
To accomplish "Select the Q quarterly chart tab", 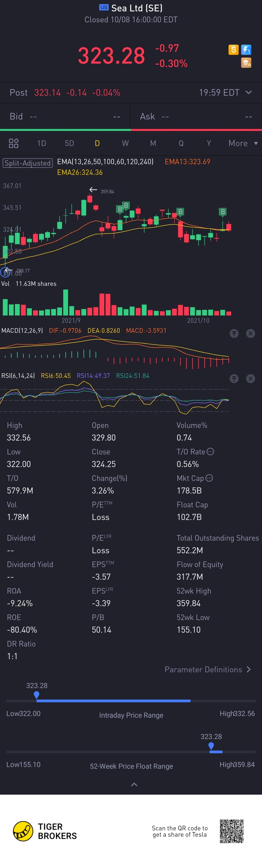I will click(181, 143).
